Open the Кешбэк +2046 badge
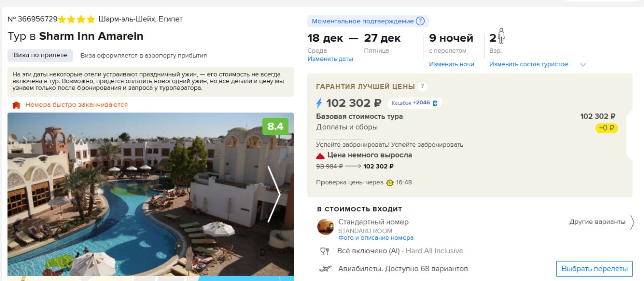This screenshot has height=281, width=644. (415, 103)
